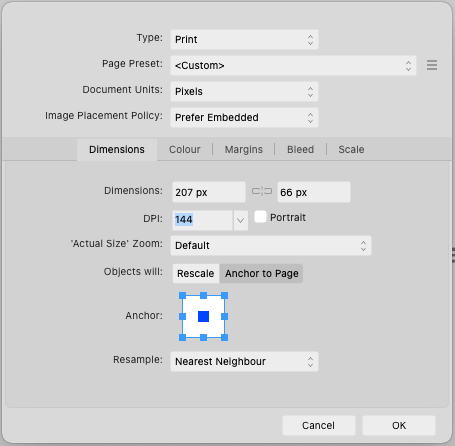Choose Anchor to Page option
Screen dimensions: 455x446
point(261,273)
